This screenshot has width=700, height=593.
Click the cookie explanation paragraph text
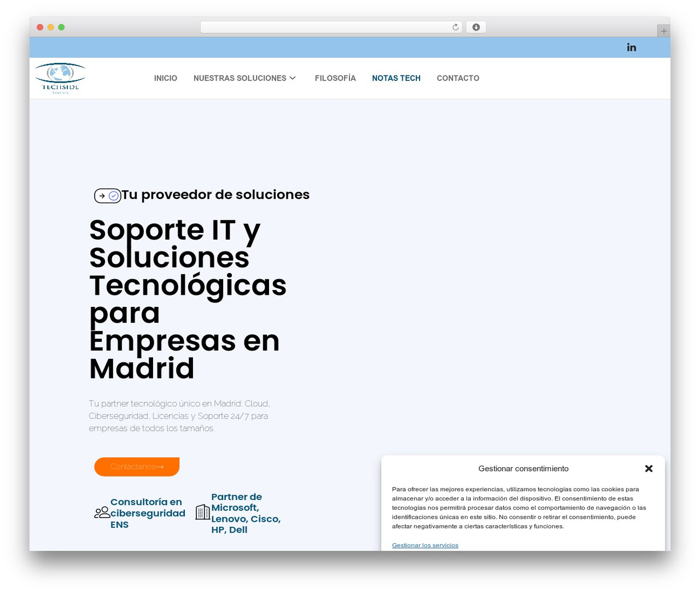[519, 508]
